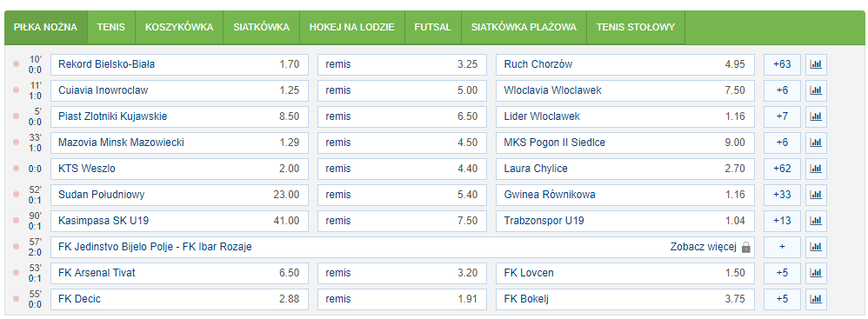Expand +62 more bets for Laura Chylice match
868x319 pixels.
782,169
